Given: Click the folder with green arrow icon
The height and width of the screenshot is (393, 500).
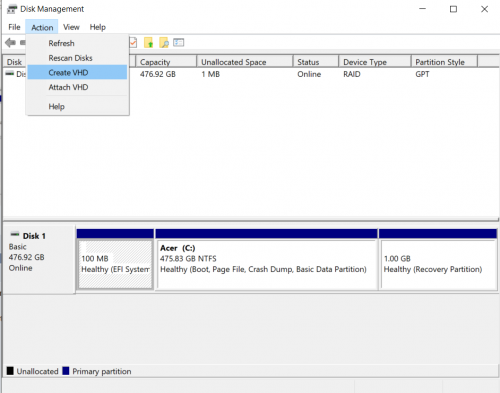Looking at the screenshot, I should [x=149, y=43].
